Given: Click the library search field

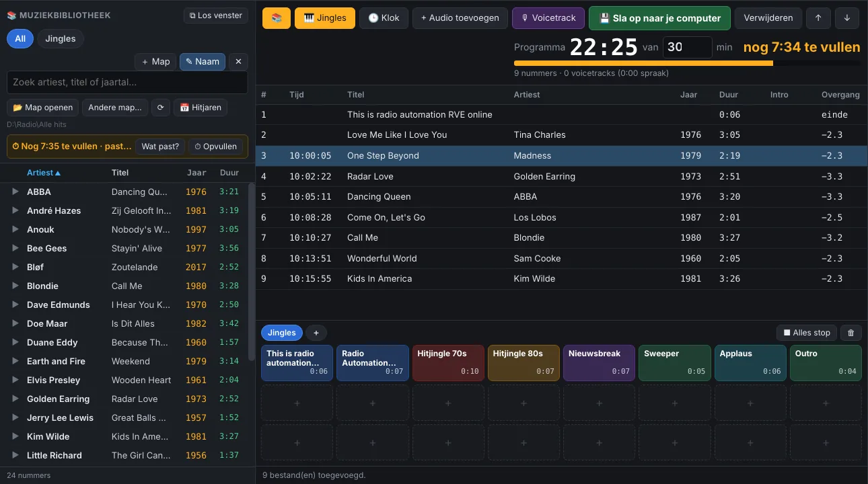Looking at the screenshot, I should [x=127, y=83].
